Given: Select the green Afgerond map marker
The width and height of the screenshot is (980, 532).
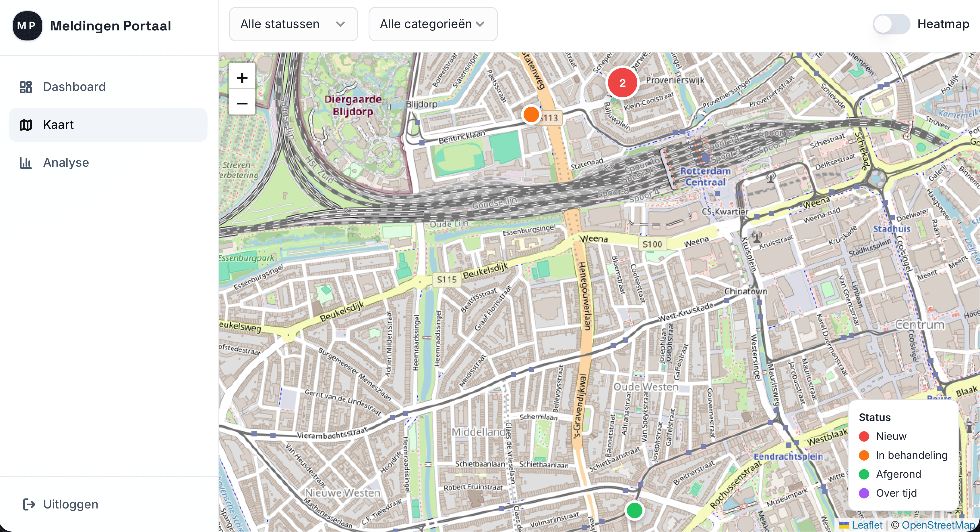Looking at the screenshot, I should coord(634,510).
